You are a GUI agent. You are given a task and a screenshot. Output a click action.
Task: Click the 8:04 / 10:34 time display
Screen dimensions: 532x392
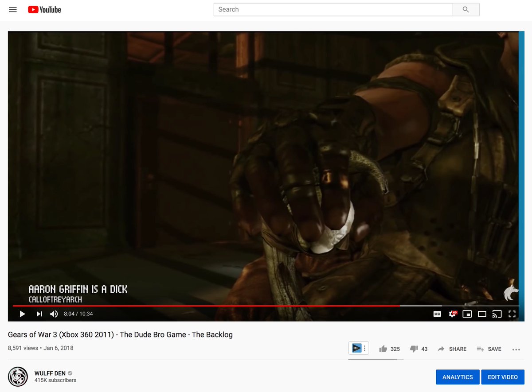(x=78, y=314)
